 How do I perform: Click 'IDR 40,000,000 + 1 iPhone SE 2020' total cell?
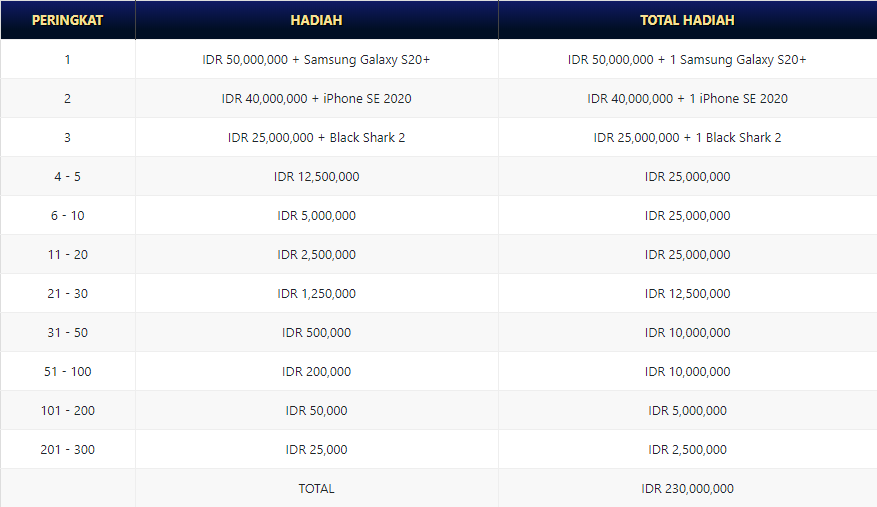[x=687, y=98]
